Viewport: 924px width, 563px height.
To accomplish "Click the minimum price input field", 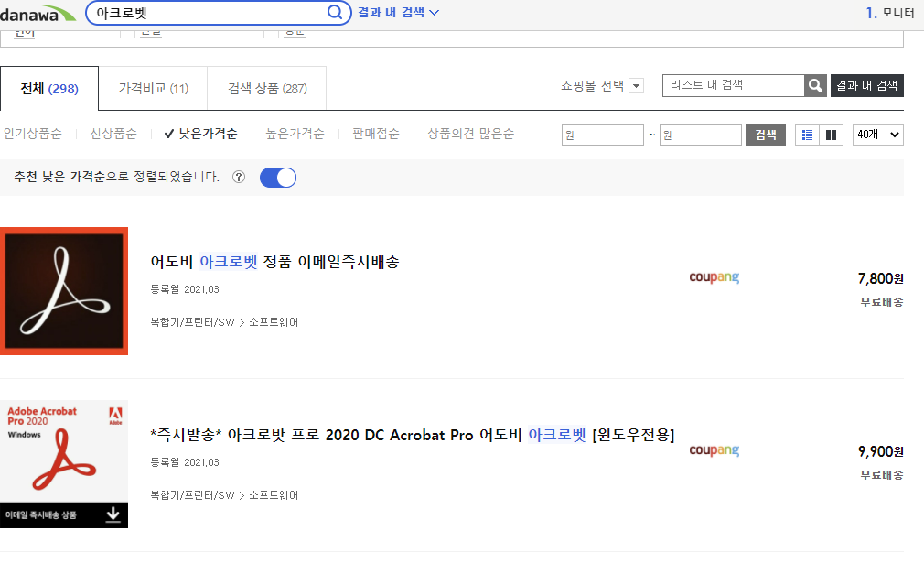I will point(602,135).
